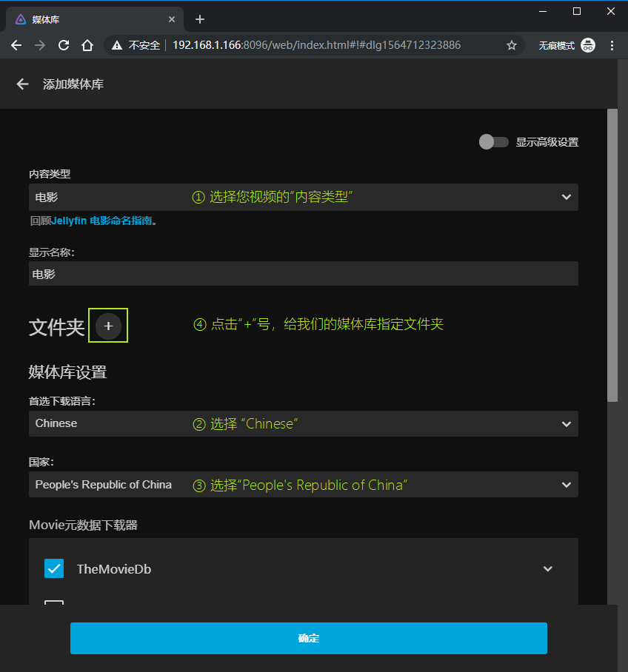Check the box below TheMovieDb

tap(54, 603)
